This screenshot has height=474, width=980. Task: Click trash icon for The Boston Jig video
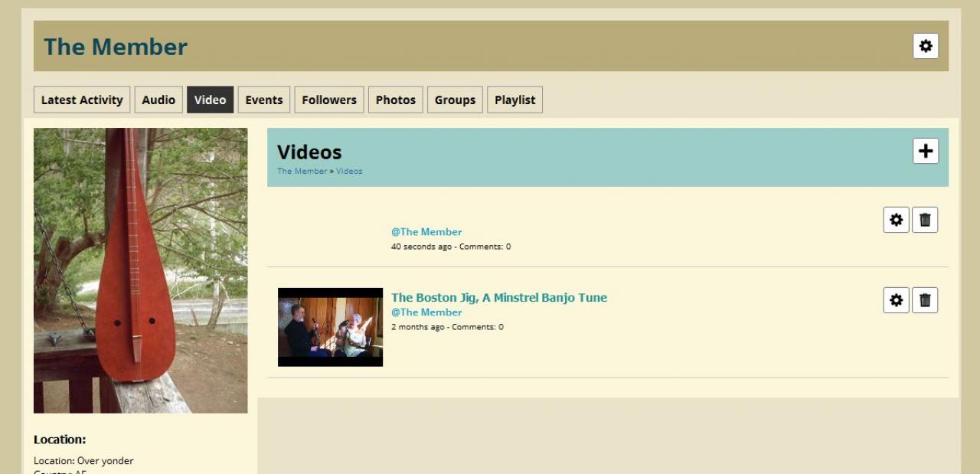925,300
